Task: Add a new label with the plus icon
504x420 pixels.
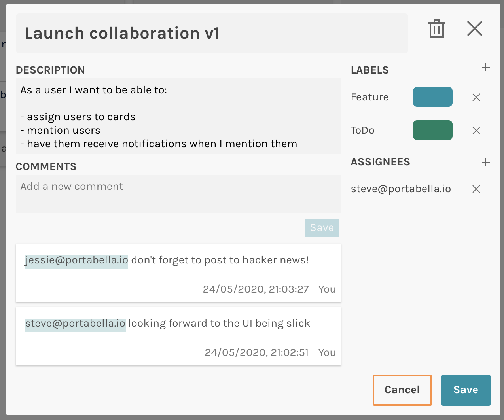Action: point(486,68)
